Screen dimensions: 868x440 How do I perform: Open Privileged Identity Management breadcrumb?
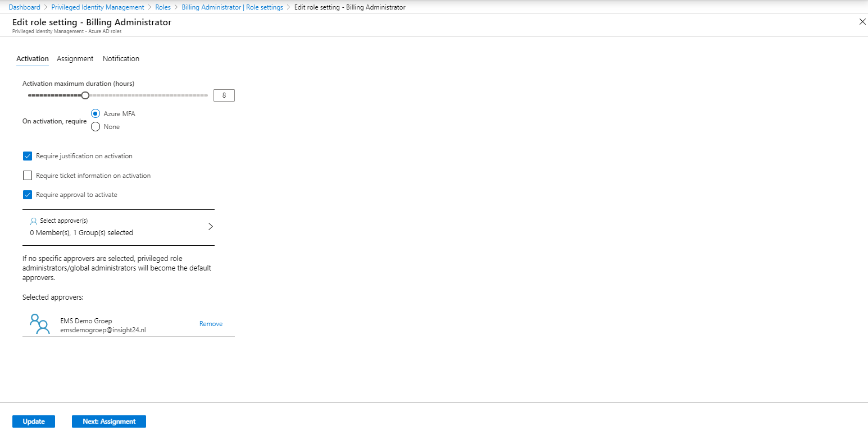pos(98,7)
